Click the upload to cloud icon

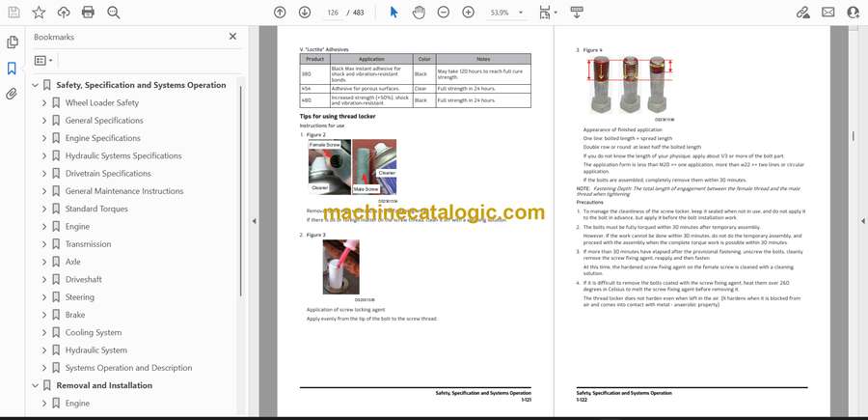[64, 13]
